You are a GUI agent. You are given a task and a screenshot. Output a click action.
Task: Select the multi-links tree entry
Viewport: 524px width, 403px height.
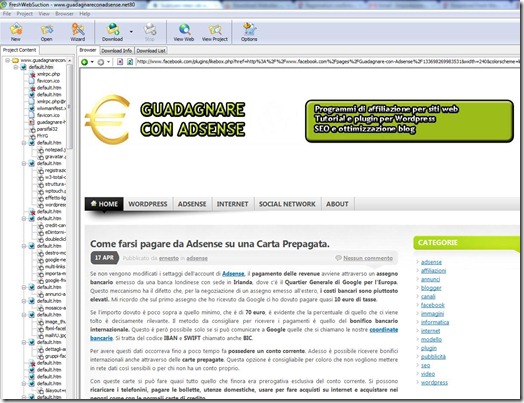pos(55,266)
